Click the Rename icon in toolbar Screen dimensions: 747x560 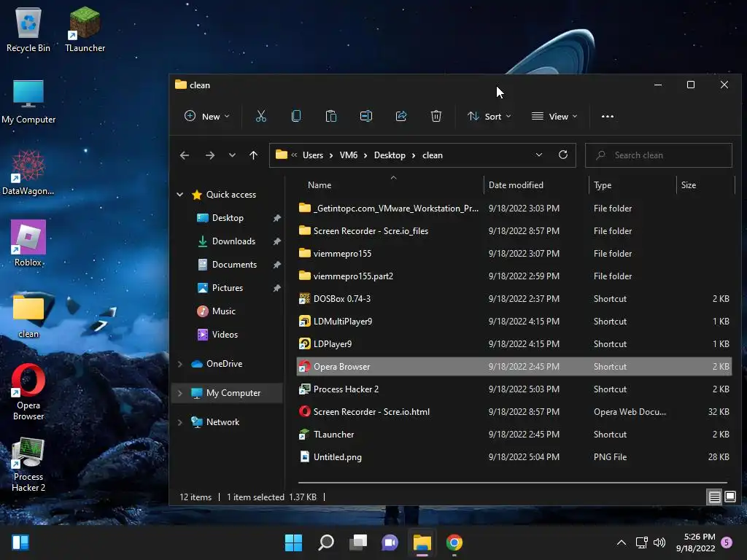pos(366,116)
